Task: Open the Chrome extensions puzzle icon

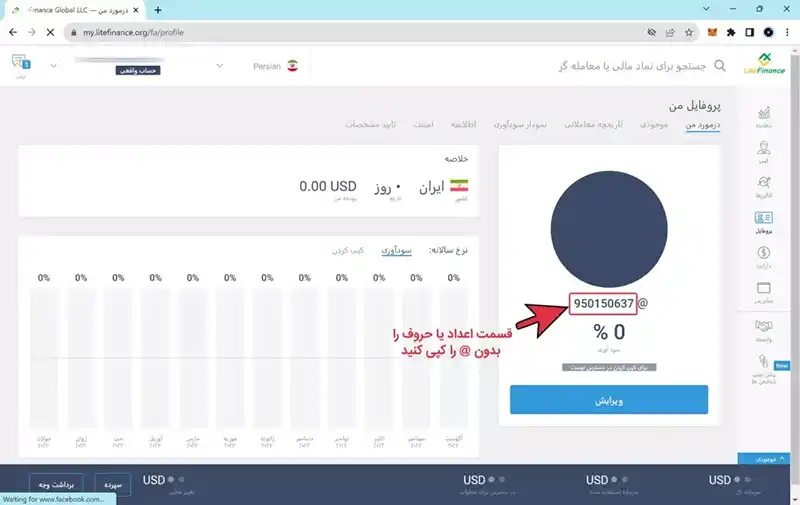Action: 733,32
